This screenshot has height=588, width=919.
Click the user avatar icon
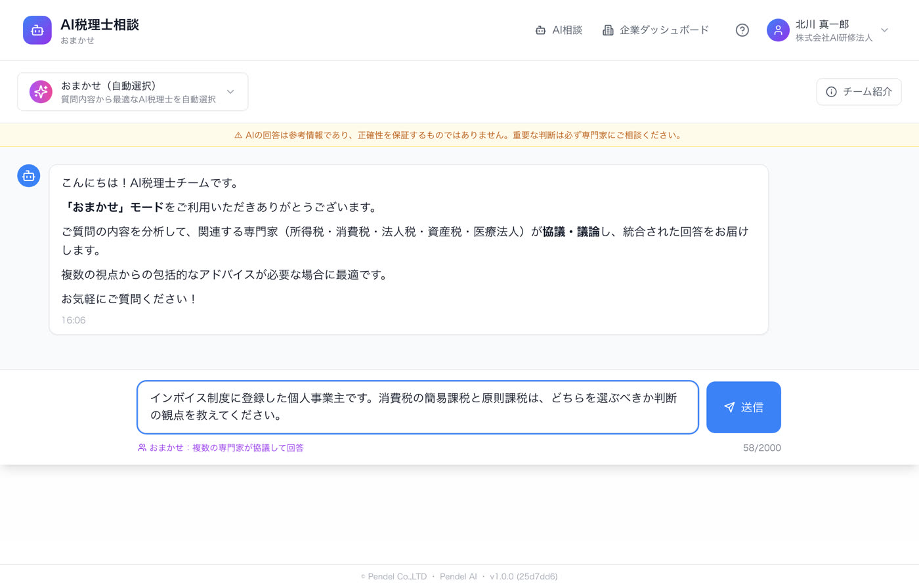(x=778, y=30)
